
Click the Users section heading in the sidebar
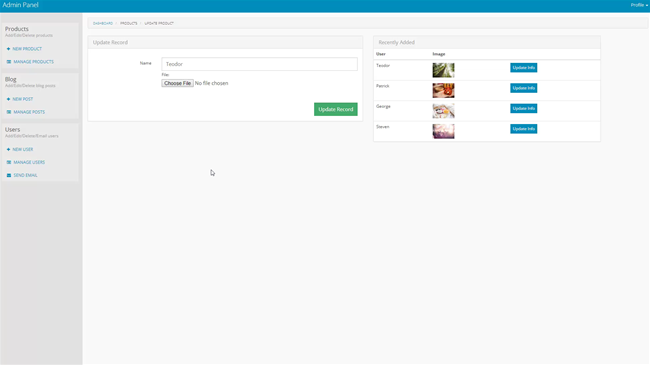(12, 129)
